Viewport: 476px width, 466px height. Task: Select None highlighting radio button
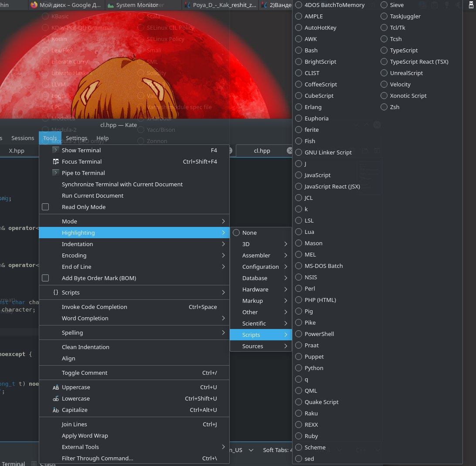236,233
